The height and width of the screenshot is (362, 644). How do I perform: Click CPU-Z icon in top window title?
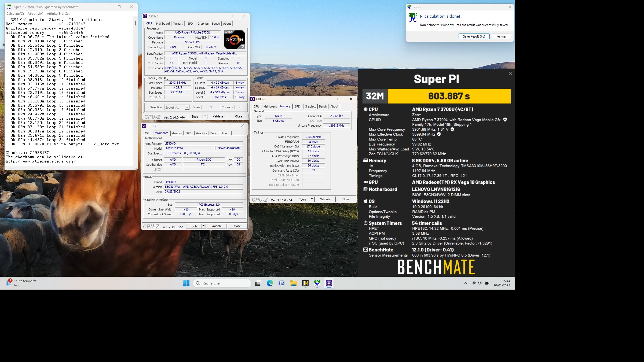click(x=145, y=16)
